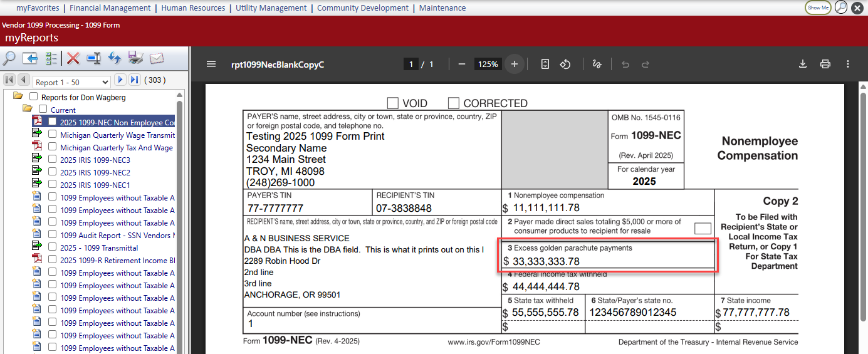Image resolution: width=868 pixels, height=354 pixels.
Task: Click the save and print report icon
Action: point(135,58)
